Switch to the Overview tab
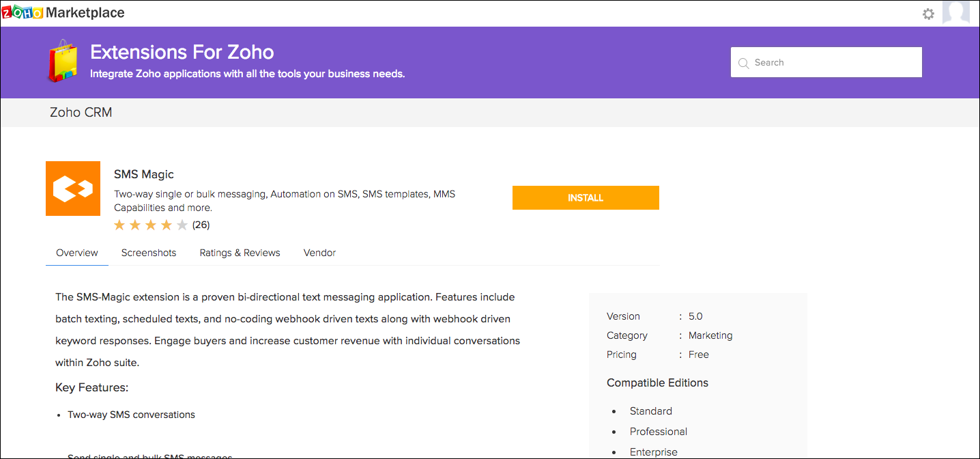Screen dimensions: 980x459 coord(77,253)
